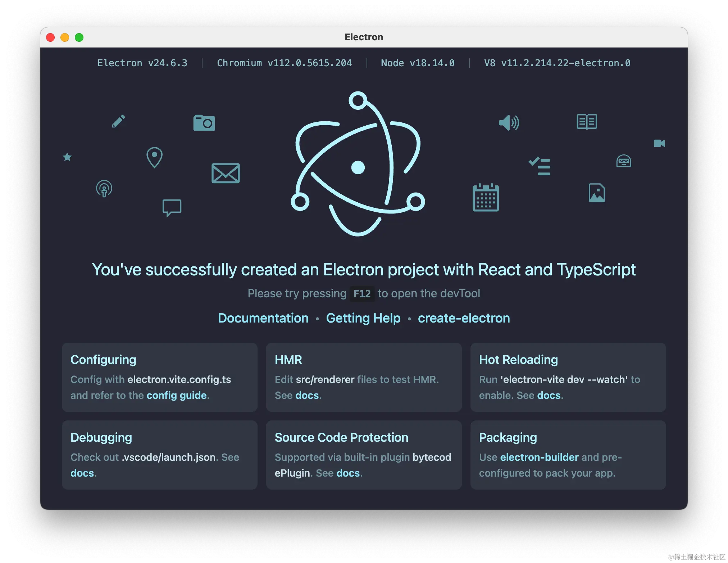
Task: Click the V8 v11.2.214.22-electron.0 version text
Action: click(557, 63)
